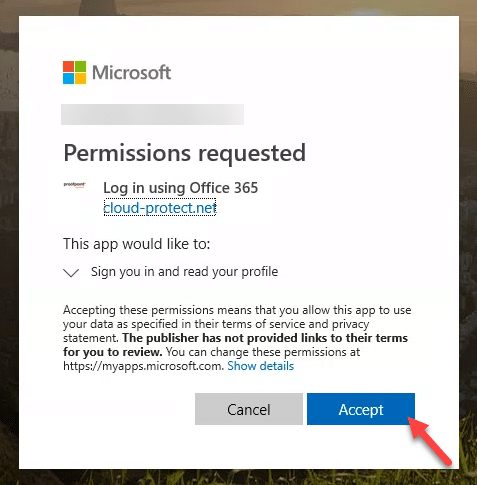The image size is (477, 485).
Task: Click the Microsoft wordmark text
Action: click(x=132, y=73)
